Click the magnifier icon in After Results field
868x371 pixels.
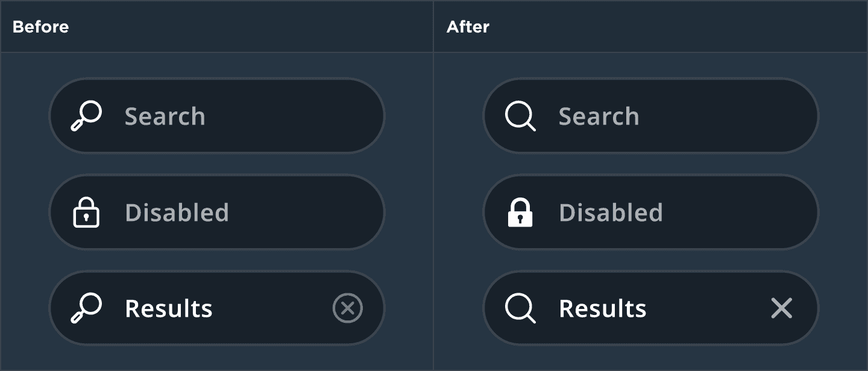coord(520,308)
